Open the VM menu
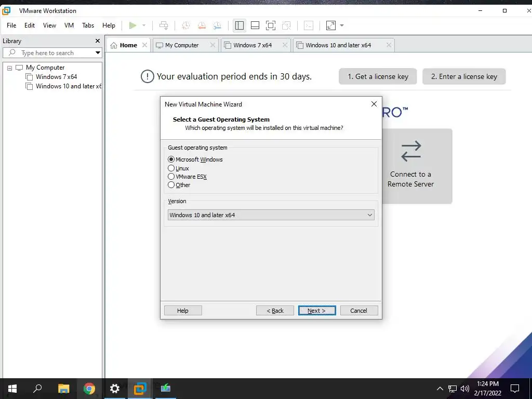The image size is (532, 399). pyautogui.click(x=69, y=25)
